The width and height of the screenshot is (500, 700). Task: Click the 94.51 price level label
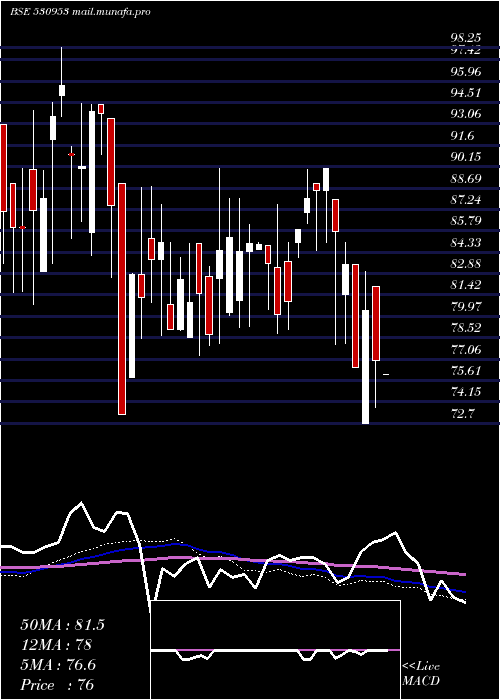point(466,93)
